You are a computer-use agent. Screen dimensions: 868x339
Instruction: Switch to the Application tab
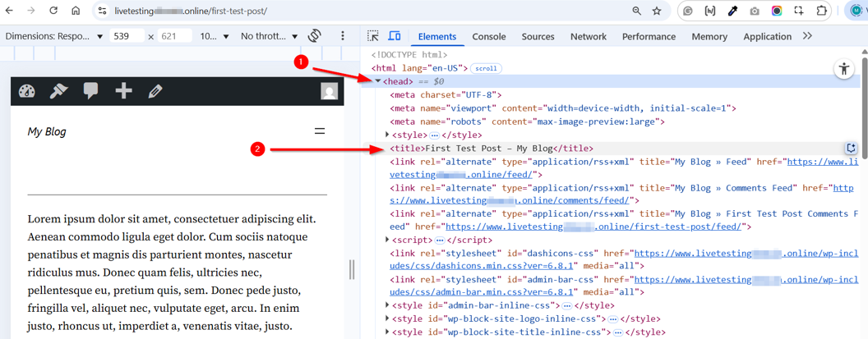click(x=767, y=36)
